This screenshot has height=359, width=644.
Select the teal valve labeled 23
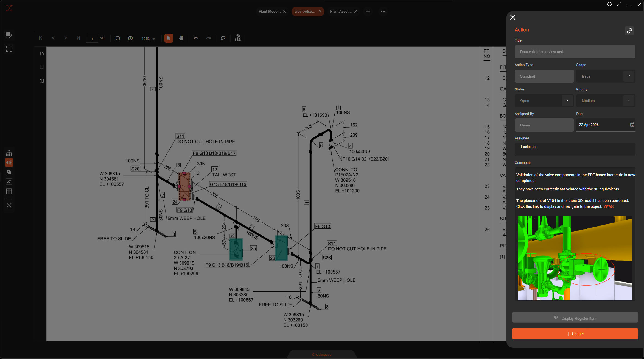pos(281,248)
